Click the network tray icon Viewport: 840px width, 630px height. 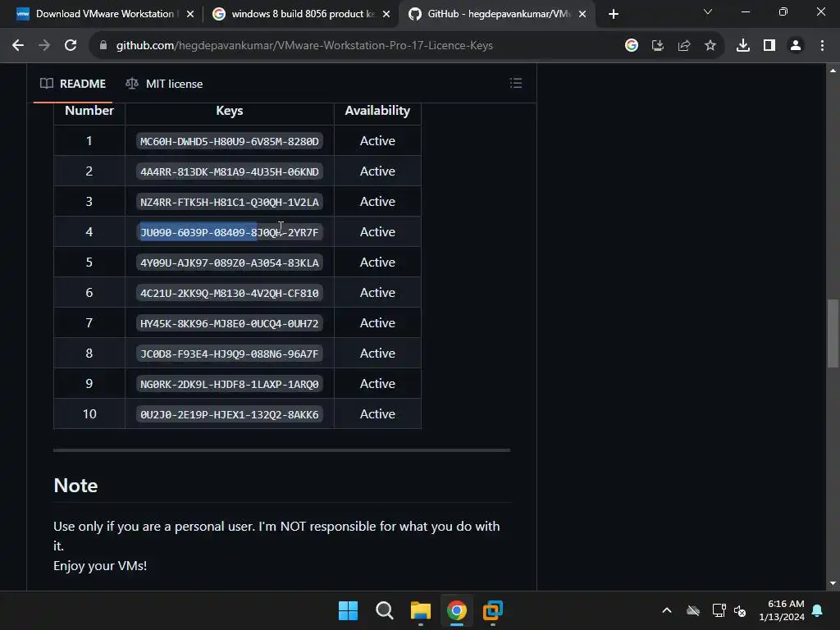click(x=719, y=610)
